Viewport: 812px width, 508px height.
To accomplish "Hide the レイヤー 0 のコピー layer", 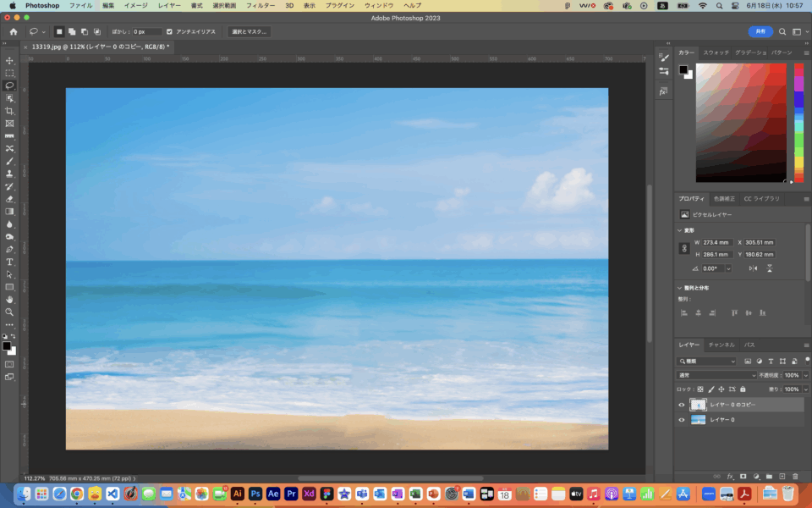I will [x=682, y=405].
